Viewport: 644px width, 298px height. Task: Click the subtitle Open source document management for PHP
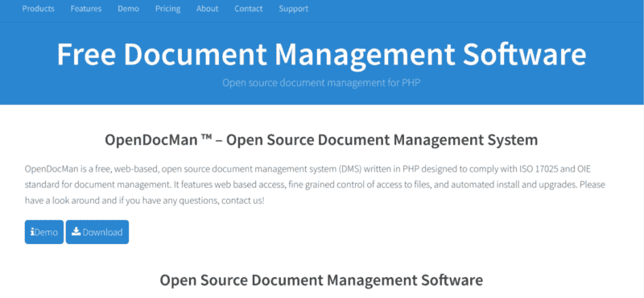[321, 83]
